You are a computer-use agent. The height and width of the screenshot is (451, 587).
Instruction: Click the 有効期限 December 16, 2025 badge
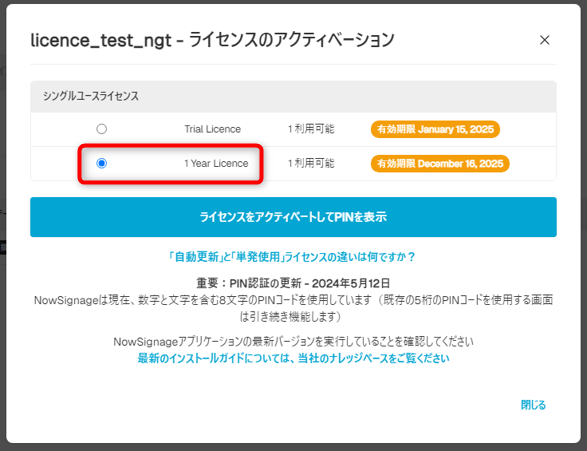(440, 164)
